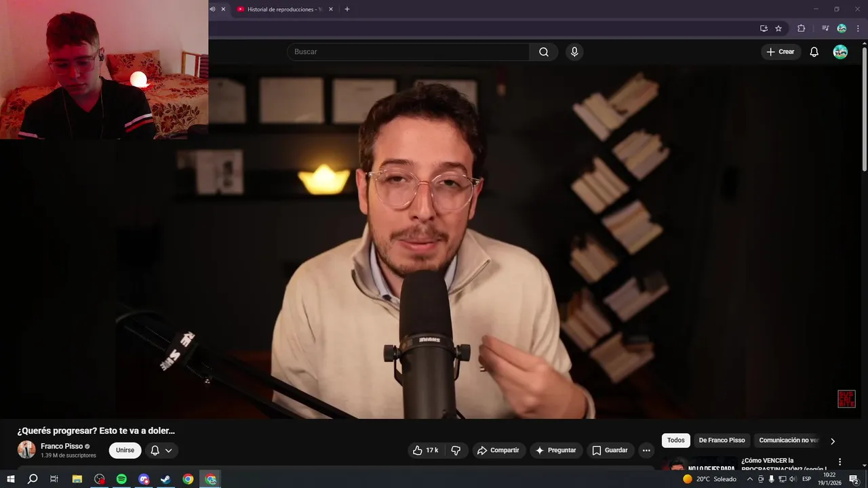Viewport: 868px width, 488px height.
Task: Mute tab via speaker icon in tab
Action: pyautogui.click(x=212, y=9)
